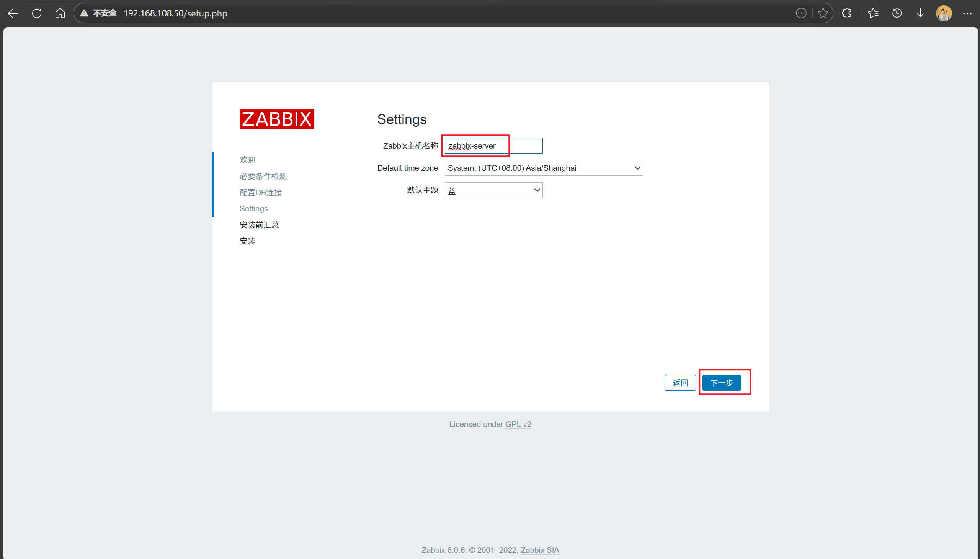The height and width of the screenshot is (559, 980).
Task: Click the ZABBIX logo
Action: tap(277, 119)
